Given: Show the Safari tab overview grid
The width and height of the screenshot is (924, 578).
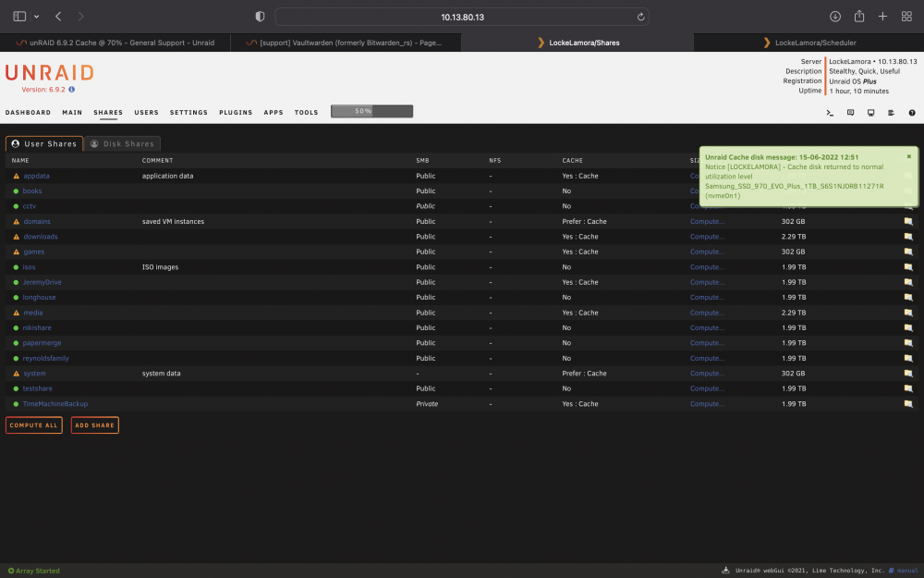Looking at the screenshot, I should click(907, 17).
